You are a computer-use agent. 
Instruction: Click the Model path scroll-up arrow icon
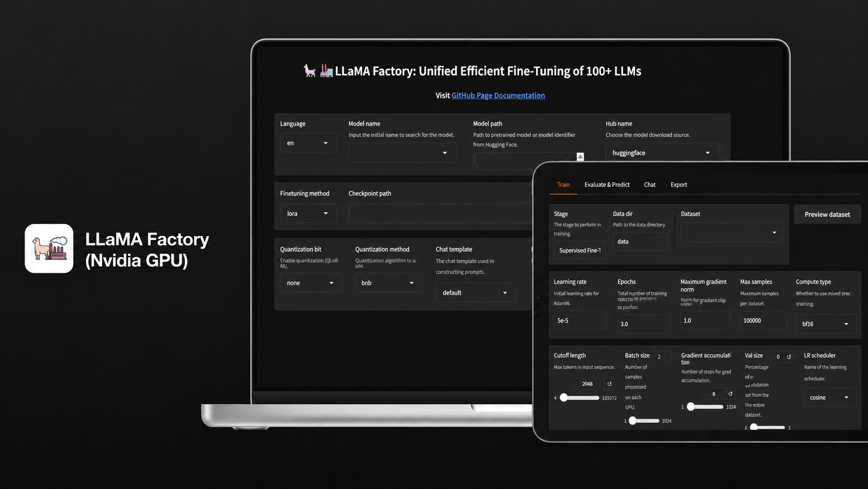tap(580, 157)
